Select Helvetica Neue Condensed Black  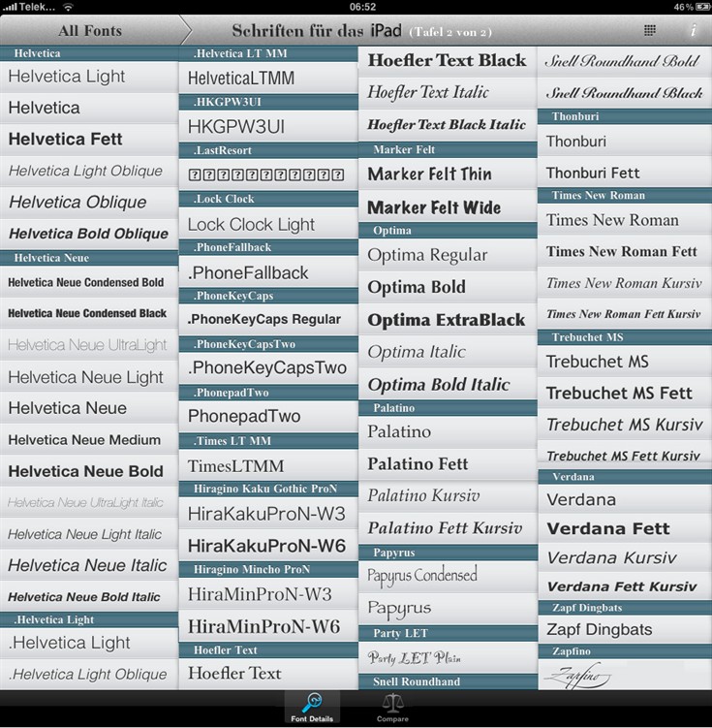pos(89,313)
